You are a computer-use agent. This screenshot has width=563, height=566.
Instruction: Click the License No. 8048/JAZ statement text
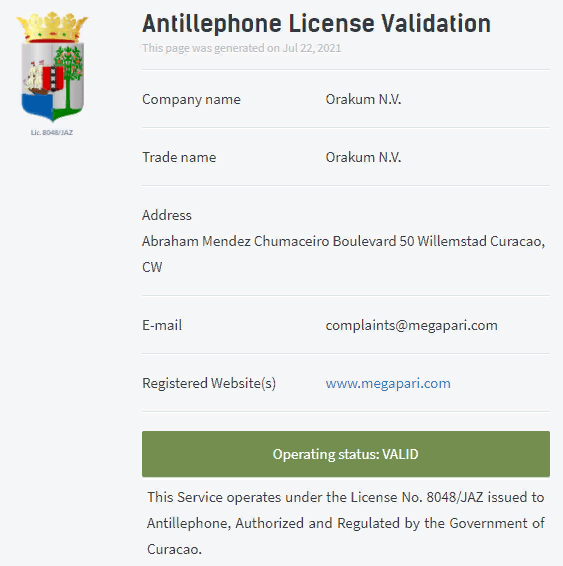tap(346, 523)
